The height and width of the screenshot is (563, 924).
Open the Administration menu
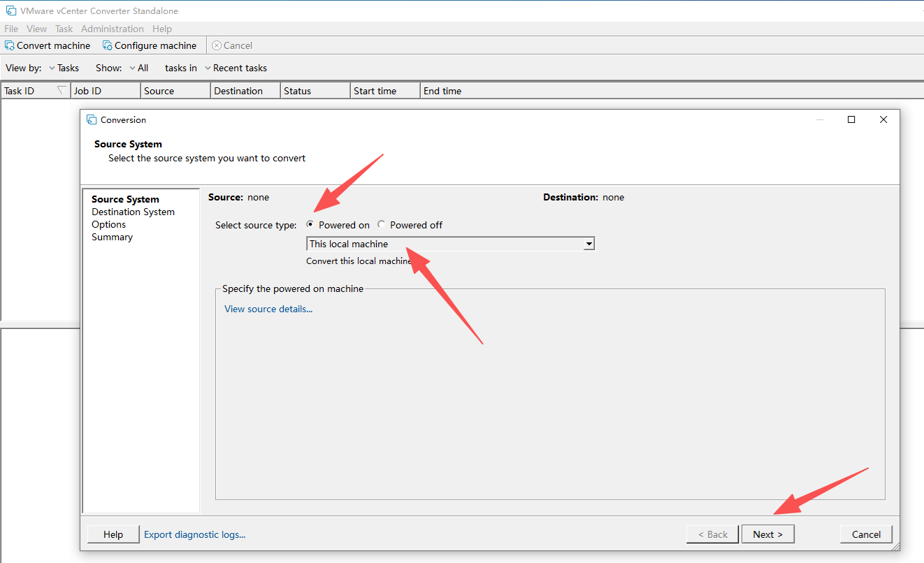112,29
